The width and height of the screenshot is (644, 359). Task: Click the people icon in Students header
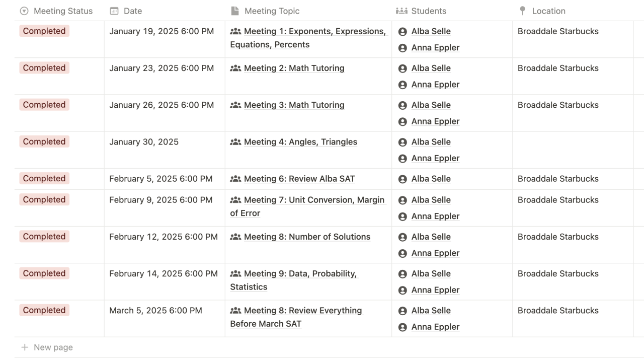[x=401, y=11]
